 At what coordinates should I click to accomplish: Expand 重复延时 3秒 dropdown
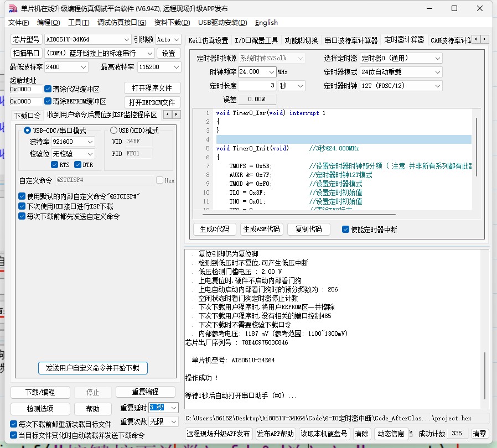coord(174,408)
